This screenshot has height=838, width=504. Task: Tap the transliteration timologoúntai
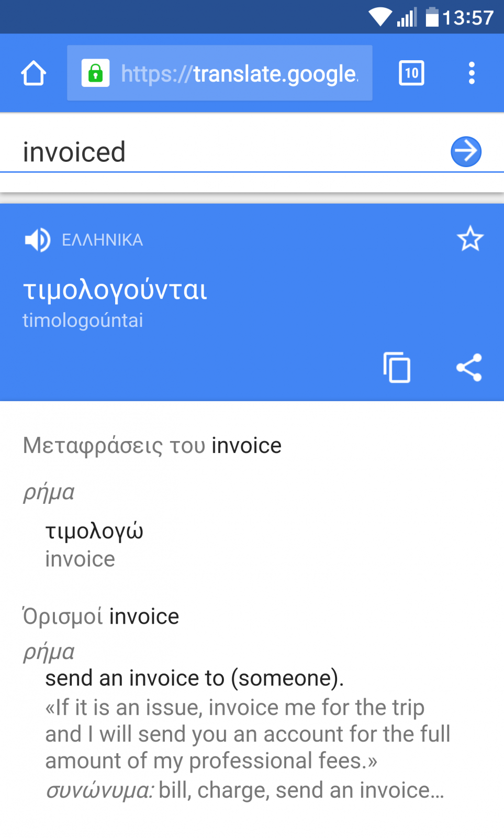click(x=83, y=320)
